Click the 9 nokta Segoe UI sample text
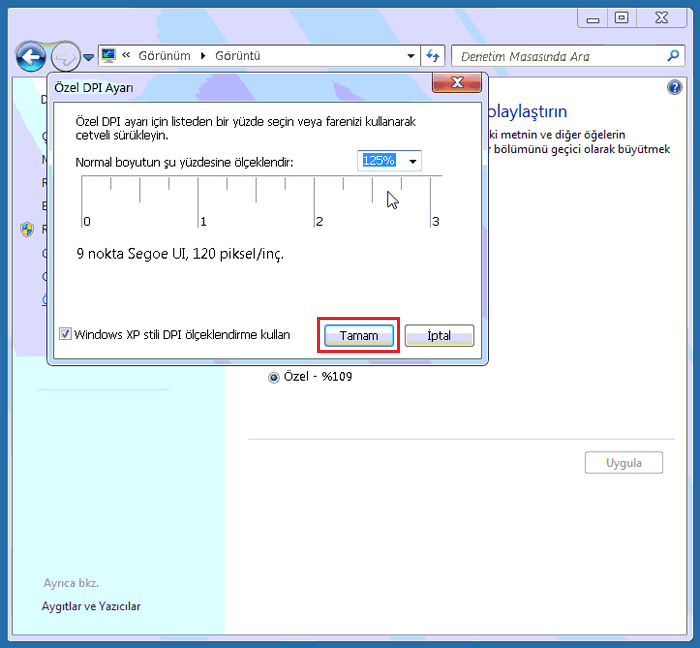 pyautogui.click(x=180, y=254)
